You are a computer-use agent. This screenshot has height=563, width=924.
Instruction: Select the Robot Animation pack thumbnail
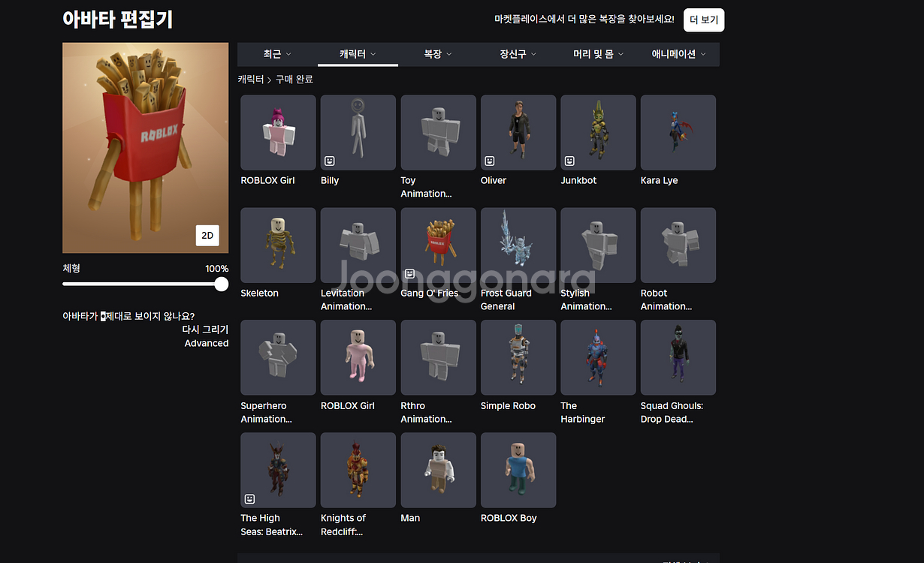click(x=678, y=245)
